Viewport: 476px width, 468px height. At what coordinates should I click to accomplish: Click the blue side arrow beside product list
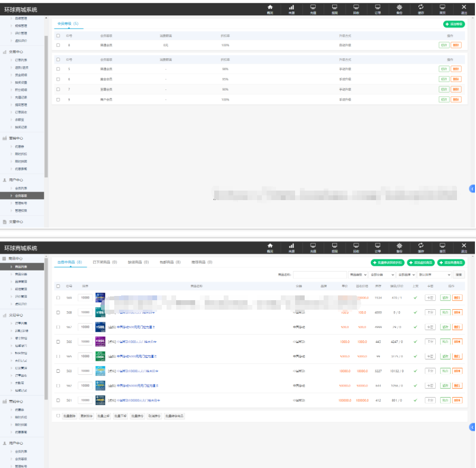click(472, 427)
